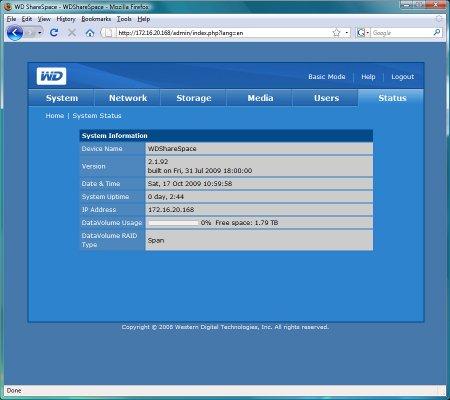
Task: Open the Bookmarks menu
Action: (96, 19)
